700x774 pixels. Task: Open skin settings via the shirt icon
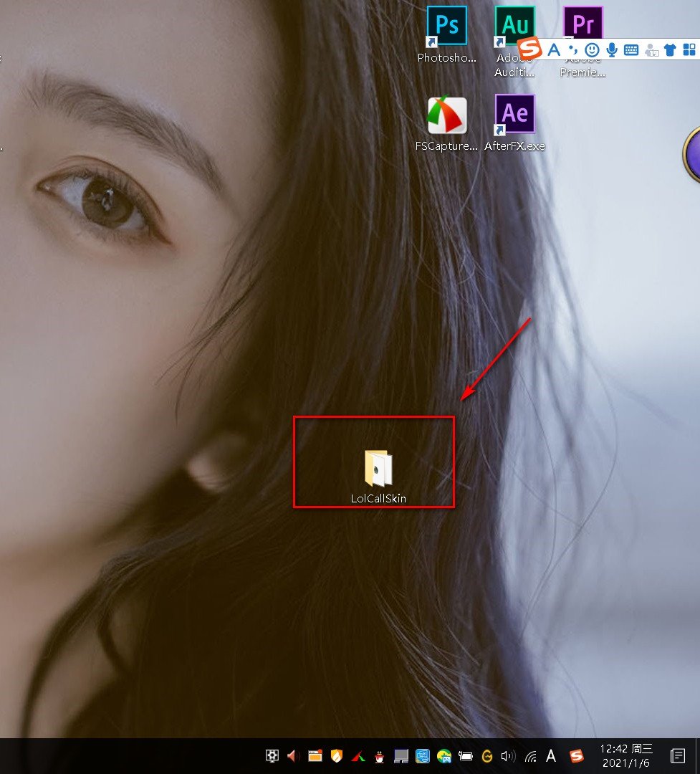(670, 49)
